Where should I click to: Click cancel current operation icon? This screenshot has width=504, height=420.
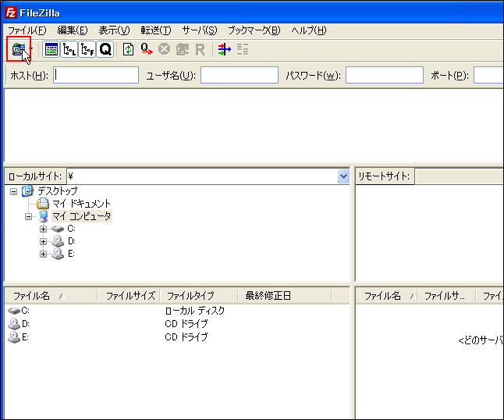pos(164,49)
